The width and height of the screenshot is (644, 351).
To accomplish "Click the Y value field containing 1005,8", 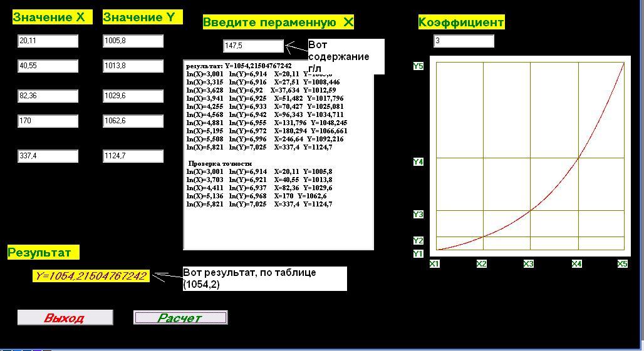I will [133, 41].
